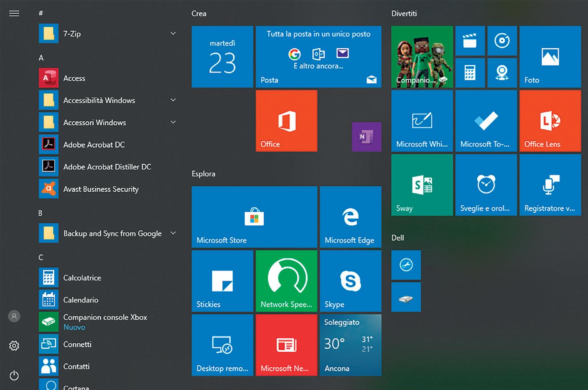Open Calendario app
588x390 pixels.
(x=108, y=300)
